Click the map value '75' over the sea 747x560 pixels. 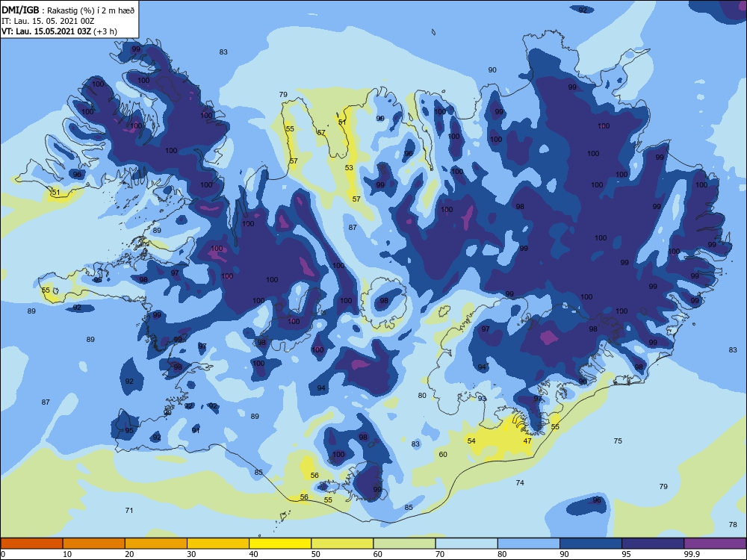coord(618,441)
